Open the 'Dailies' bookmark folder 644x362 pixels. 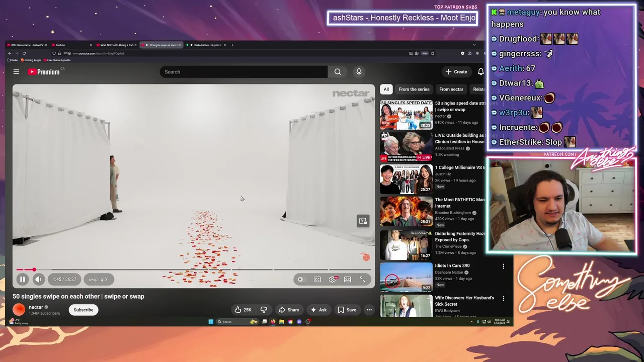[14, 60]
